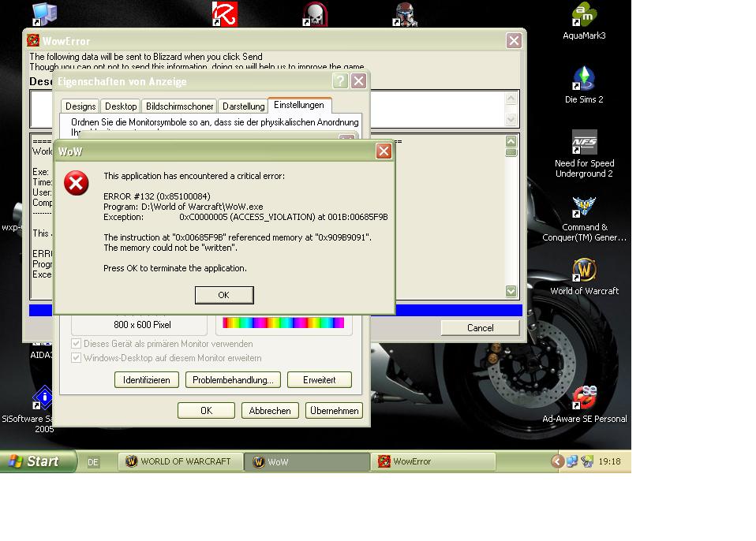The width and height of the screenshot is (756, 541).
Task: Click the DE language indicator
Action: coord(93,462)
